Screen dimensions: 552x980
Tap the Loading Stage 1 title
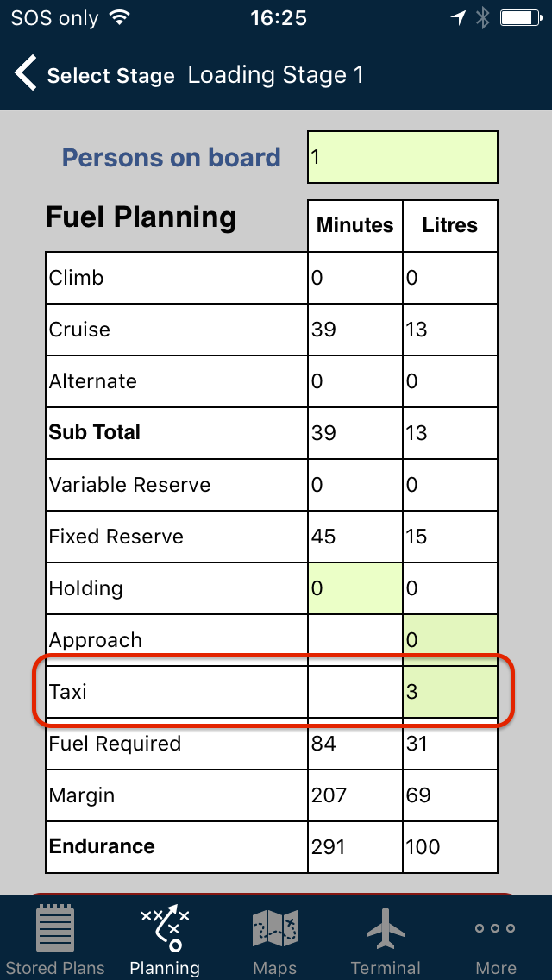[276, 75]
